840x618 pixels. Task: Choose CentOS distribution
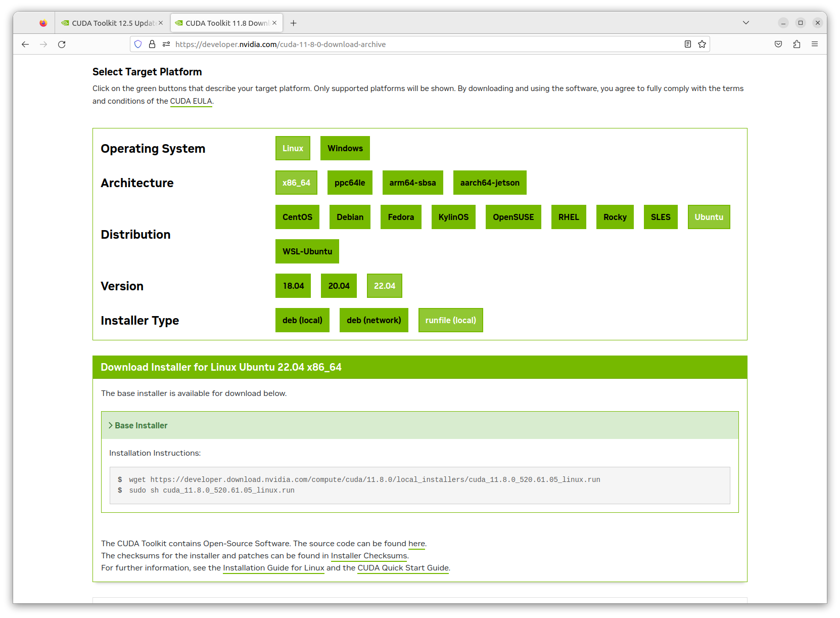297,217
